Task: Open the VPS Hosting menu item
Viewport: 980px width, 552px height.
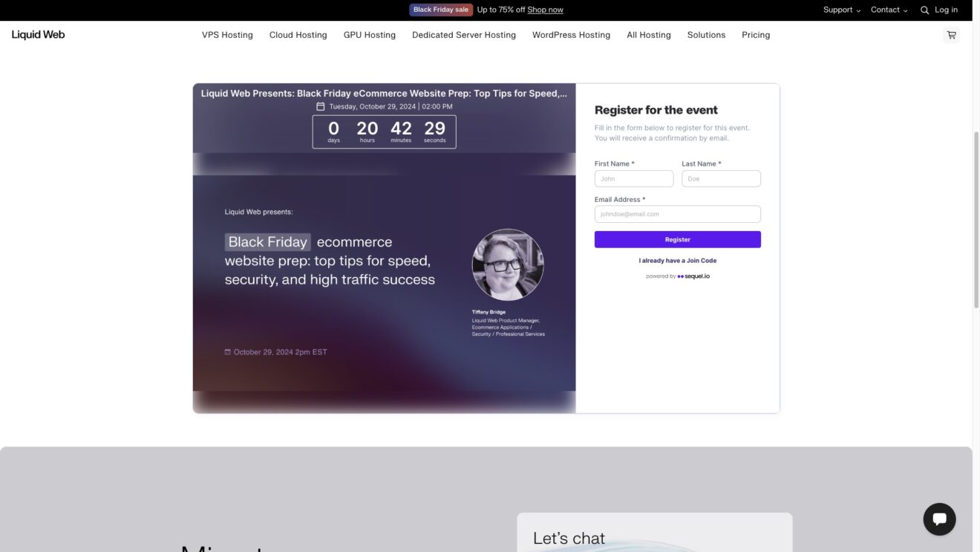Action: tap(227, 35)
